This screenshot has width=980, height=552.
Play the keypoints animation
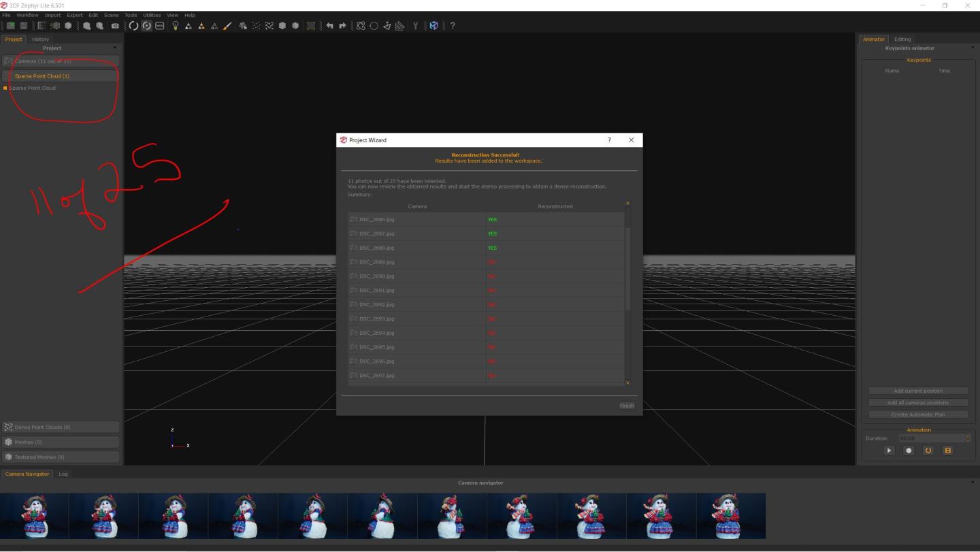(x=889, y=451)
